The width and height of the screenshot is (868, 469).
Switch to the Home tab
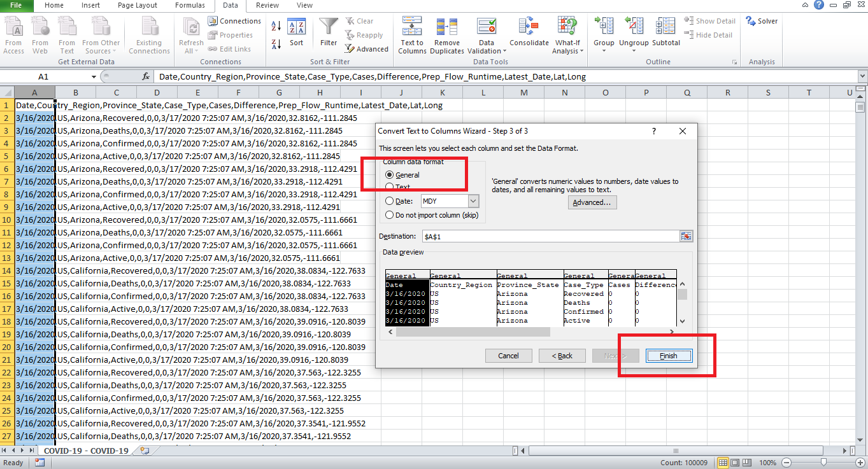point(54,5)
